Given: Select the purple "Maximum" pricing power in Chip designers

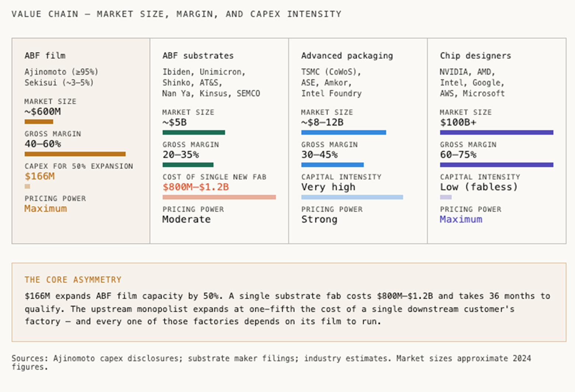Looking at the screenshot, I should pos(461,219).
